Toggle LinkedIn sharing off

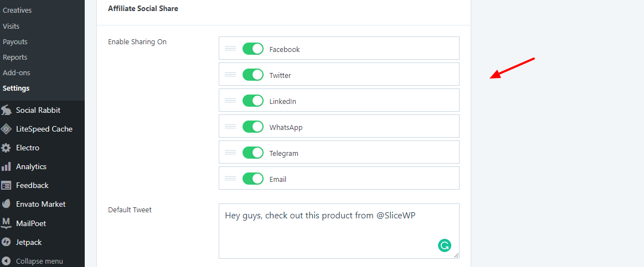click(253, 101)
